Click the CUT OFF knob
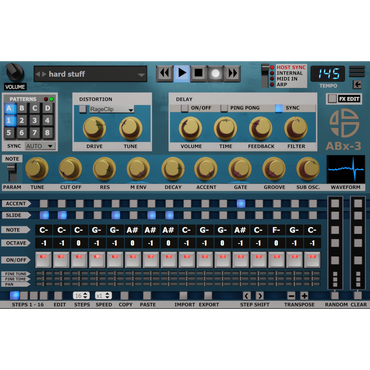 70,169
